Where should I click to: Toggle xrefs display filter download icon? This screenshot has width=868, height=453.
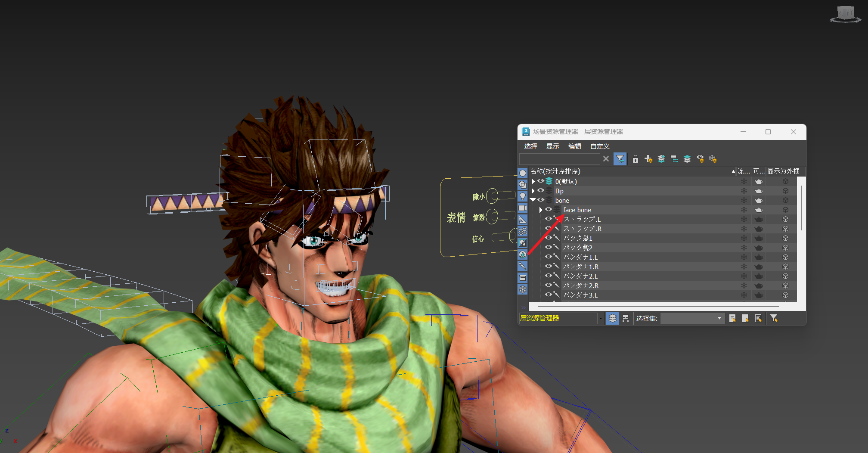[523, 254]
